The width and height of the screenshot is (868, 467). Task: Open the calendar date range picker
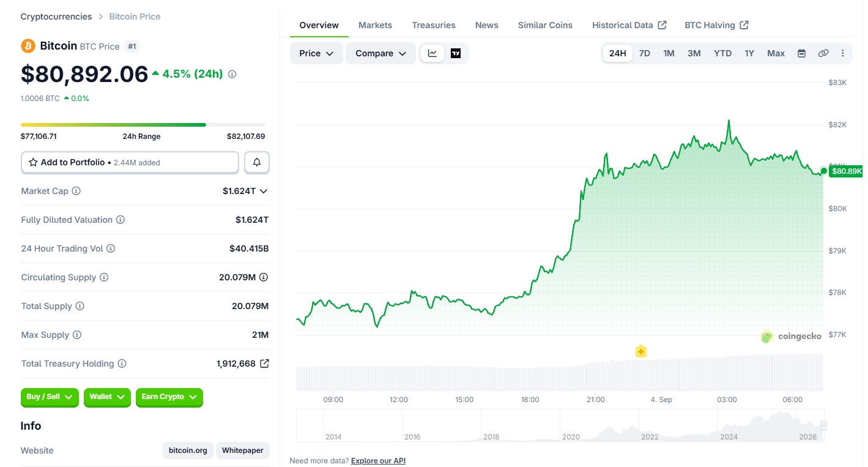(x=801, y=53)
